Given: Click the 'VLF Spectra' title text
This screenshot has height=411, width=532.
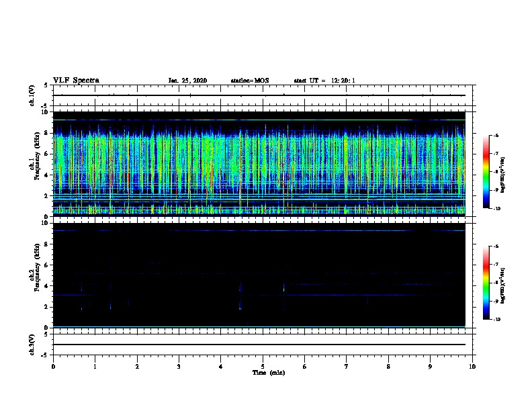Looking at the screenshot, I should pyautogui.click(x=76, y=80).
